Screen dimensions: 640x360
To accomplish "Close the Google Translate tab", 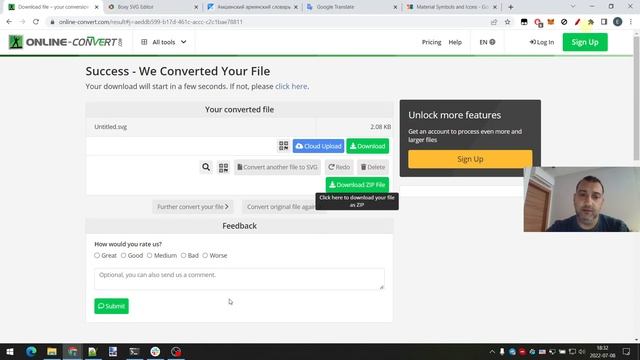I will click(x=395, y=7).
